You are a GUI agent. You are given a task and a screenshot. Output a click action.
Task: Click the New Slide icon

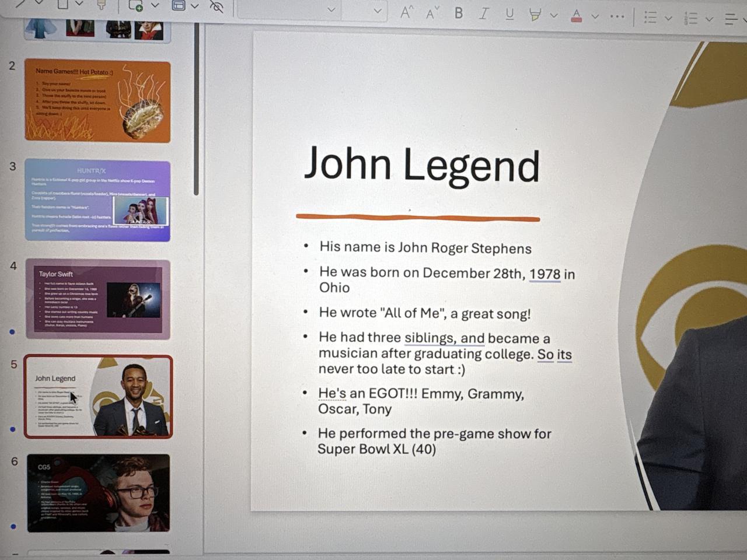[x=135, y=5]
